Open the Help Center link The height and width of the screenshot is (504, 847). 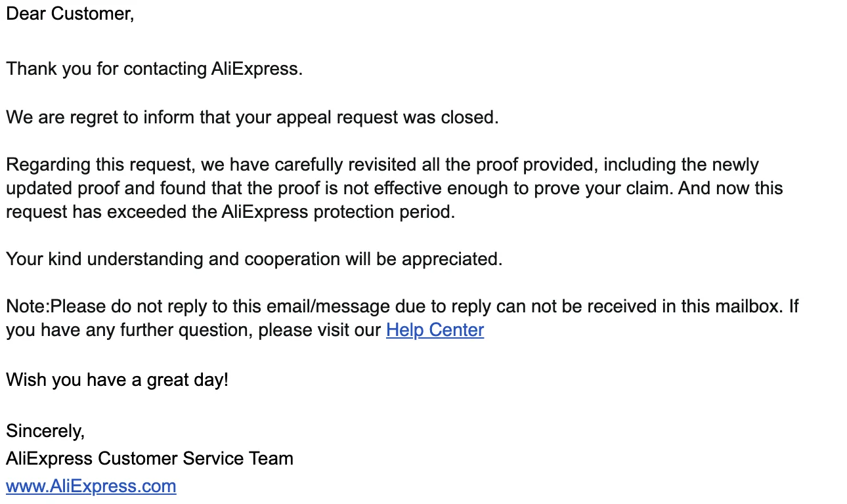[435, 330]
